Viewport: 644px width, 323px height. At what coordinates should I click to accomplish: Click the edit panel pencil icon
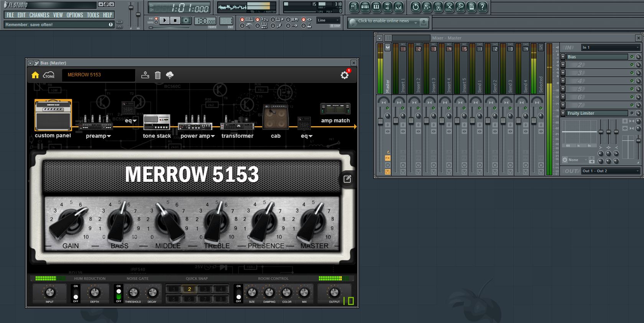tap(347, 179)
